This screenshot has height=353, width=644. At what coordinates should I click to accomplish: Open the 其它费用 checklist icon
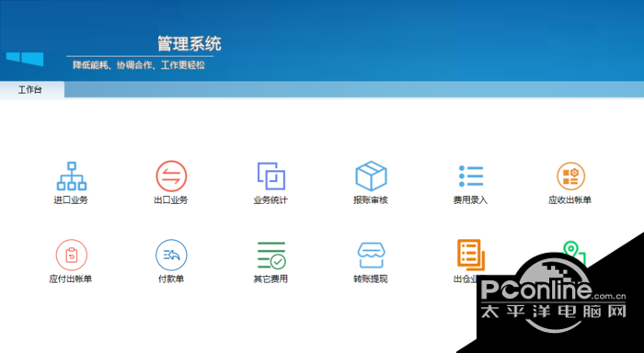point(271,255)
